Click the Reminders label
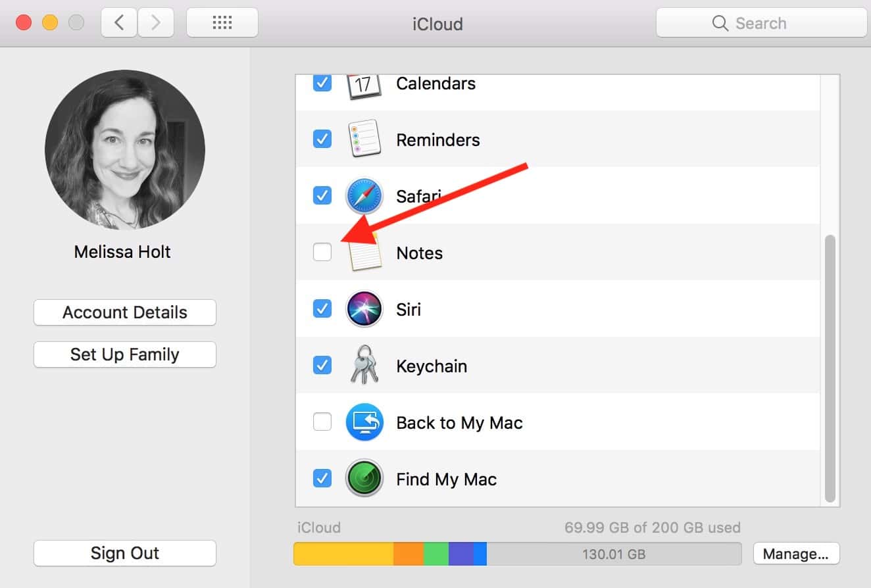The image size is (871, 588). pyautogui.click(x=438, y=140)
